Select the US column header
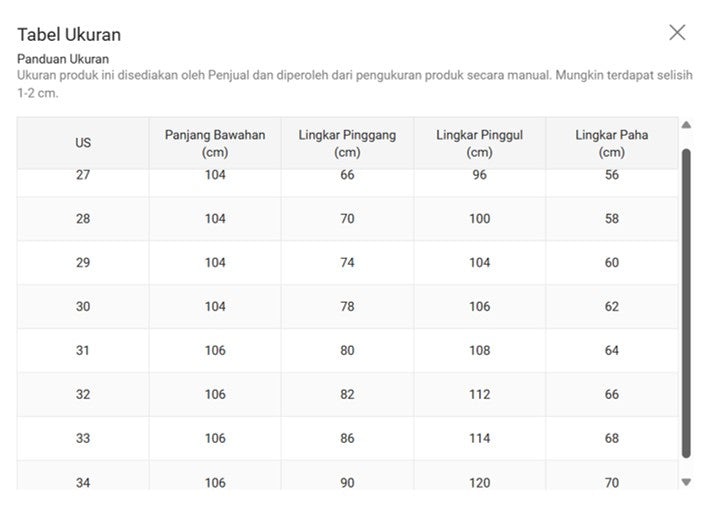The width and height of the screenshot is (713, 510). point(83,143)
